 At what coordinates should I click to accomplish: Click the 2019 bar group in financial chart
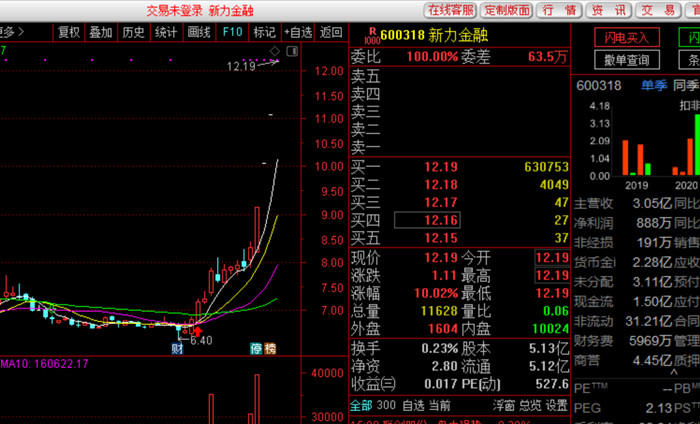pos(637,158)
